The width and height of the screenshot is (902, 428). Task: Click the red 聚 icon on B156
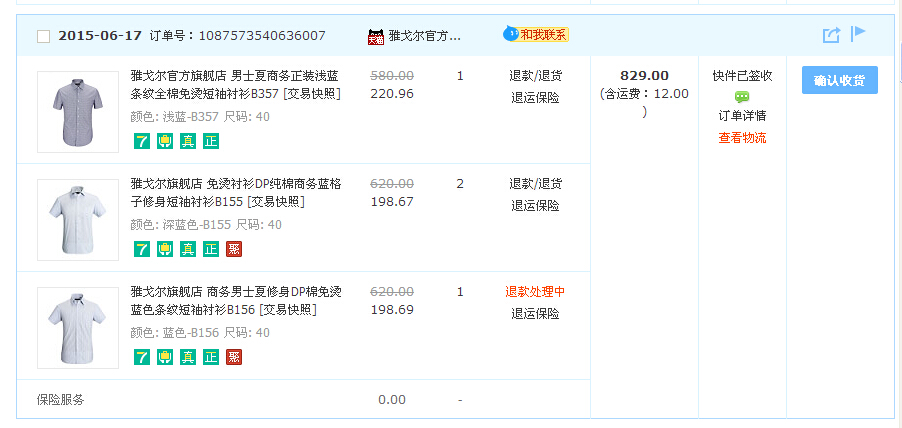tap(234, 357)
